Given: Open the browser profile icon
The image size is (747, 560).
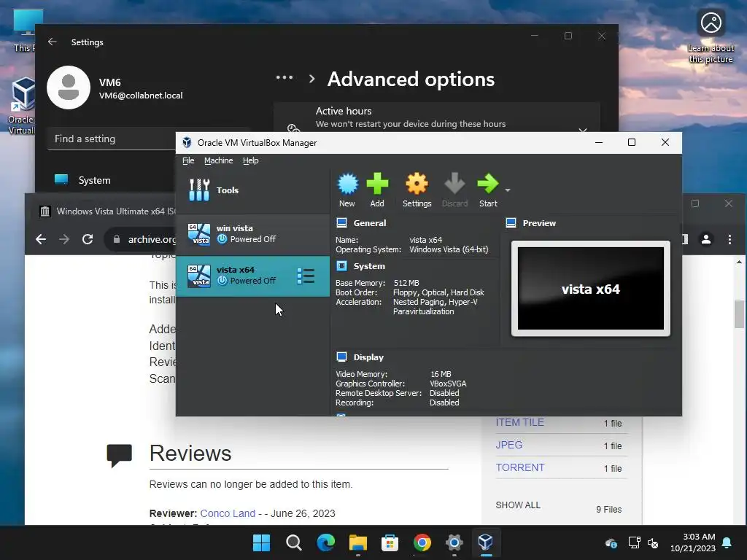Looking at the screenshot, I should pos(706,239).
